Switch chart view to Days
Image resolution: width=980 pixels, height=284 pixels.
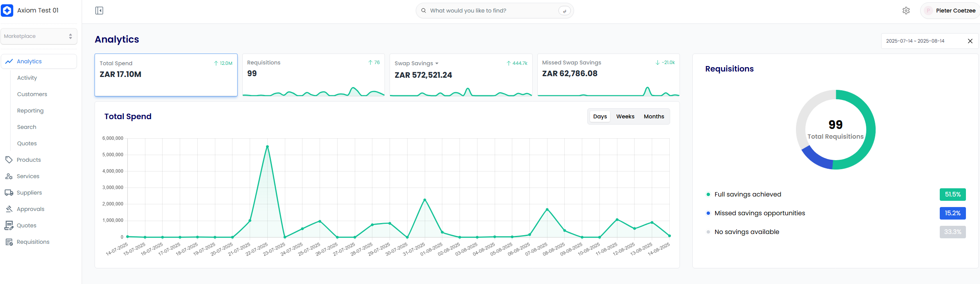coord(600,116)
